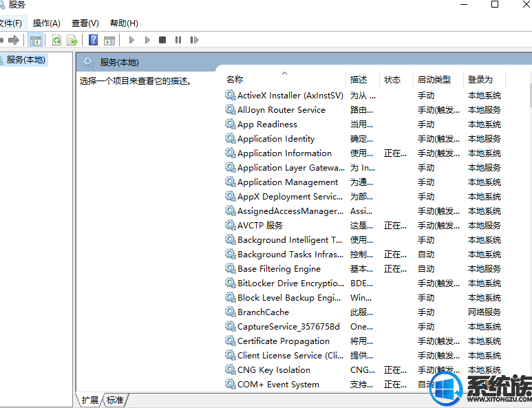Click 正在... status of Application Information
Image resolution: width=532 pixels, height=408 pixels.
[395, 153]
